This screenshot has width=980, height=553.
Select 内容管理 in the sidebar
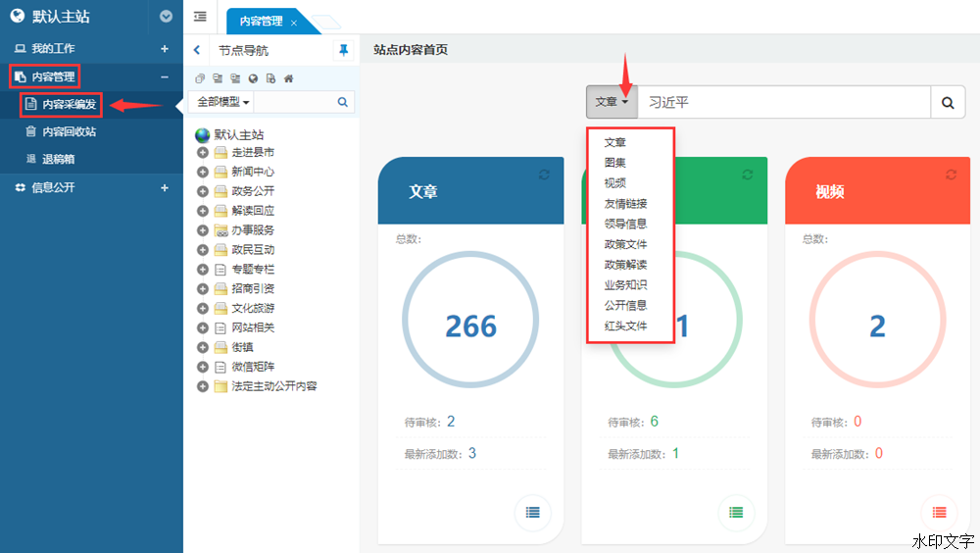53,76
